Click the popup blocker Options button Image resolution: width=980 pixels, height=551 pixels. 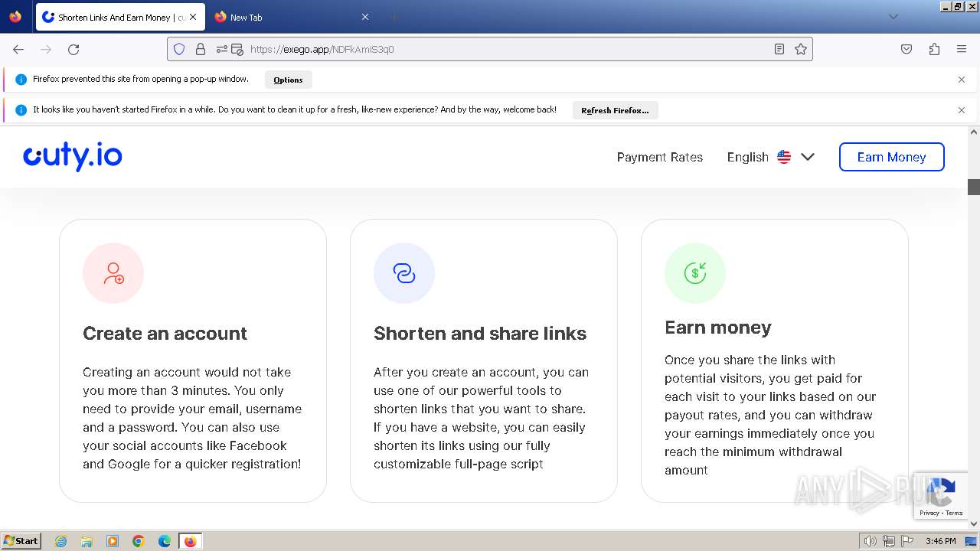click(x=288, y=80)
